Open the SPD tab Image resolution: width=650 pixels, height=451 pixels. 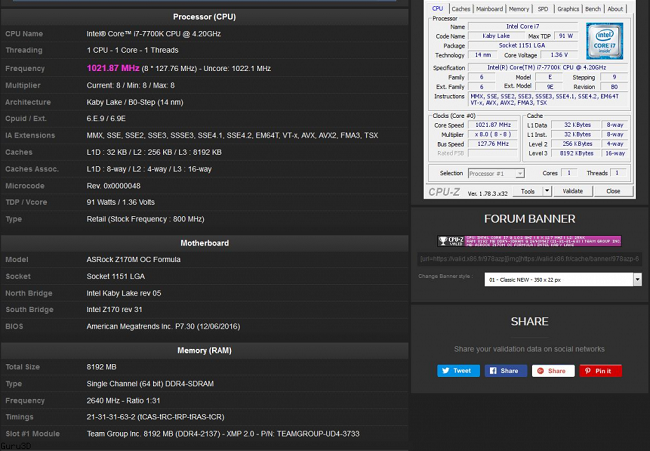click(545, 9)
